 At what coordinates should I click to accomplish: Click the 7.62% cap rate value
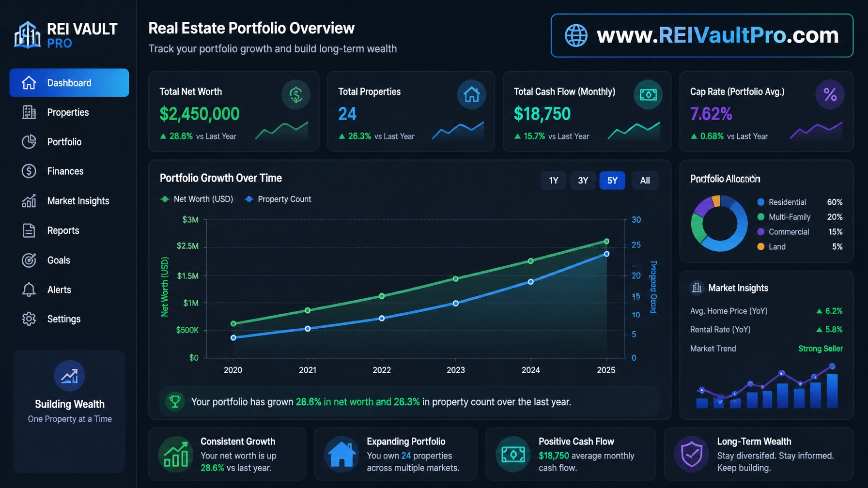point(711,114)
